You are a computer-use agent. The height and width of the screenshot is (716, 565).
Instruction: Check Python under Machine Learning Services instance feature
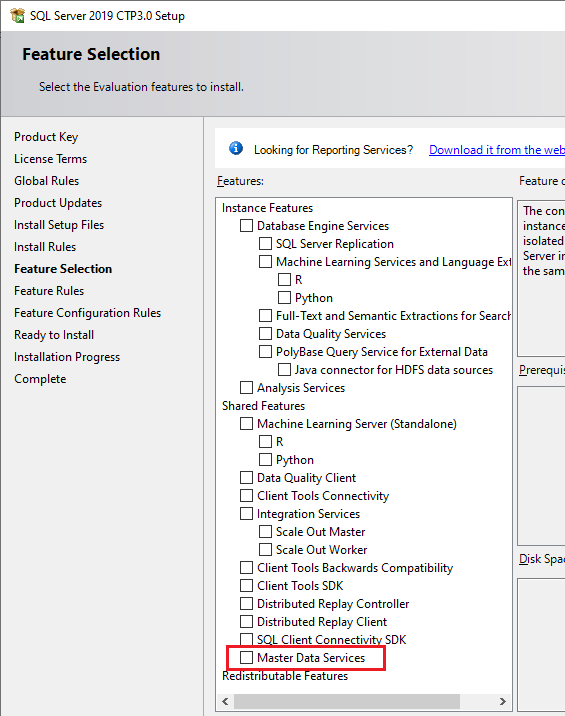pyautogui.click(x=285, y=298)
